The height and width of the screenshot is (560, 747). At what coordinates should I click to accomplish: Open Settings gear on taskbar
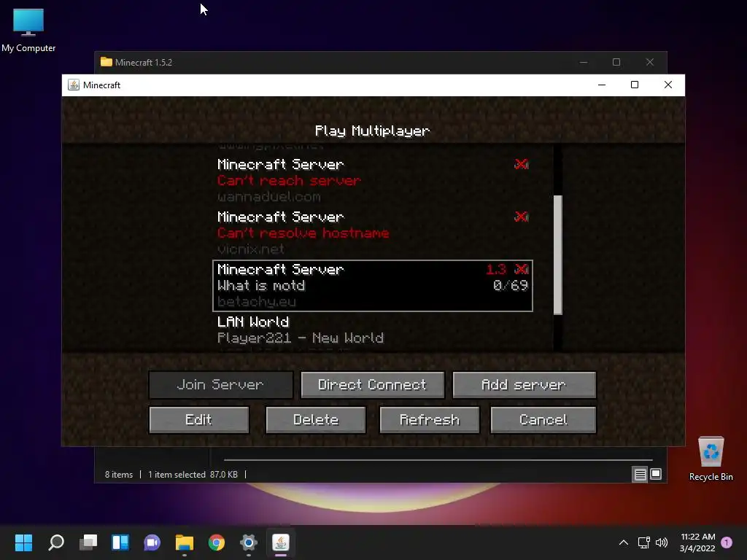point(249,542)
